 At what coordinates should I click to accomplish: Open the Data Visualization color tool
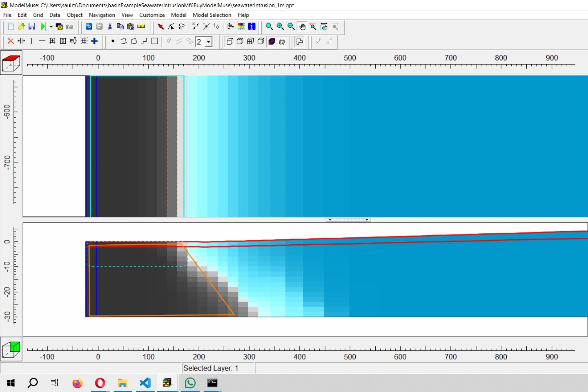[x=59, y=26]
